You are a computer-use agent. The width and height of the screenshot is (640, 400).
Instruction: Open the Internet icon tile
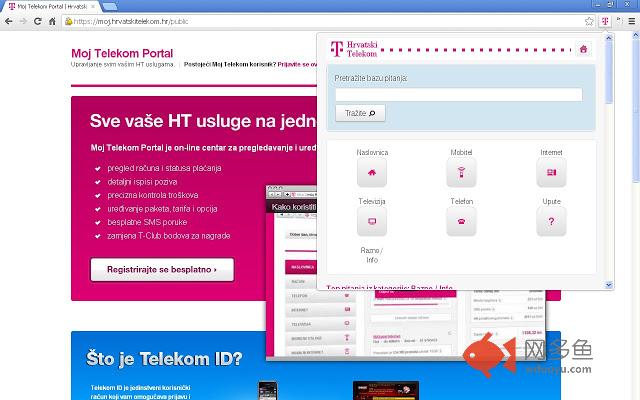[x=551, y=172]
